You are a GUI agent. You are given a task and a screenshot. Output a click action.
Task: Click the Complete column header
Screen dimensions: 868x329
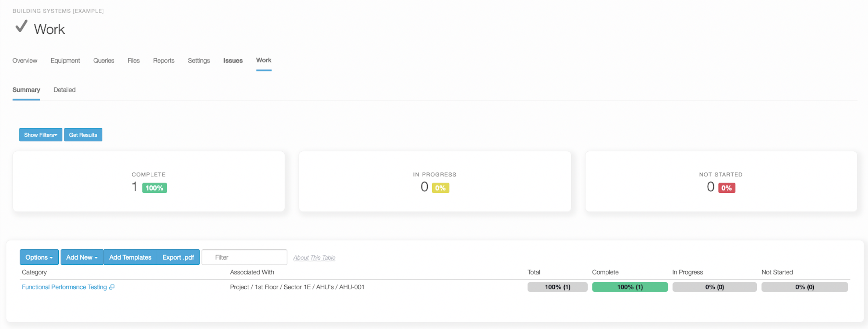(x=605, y=272)
